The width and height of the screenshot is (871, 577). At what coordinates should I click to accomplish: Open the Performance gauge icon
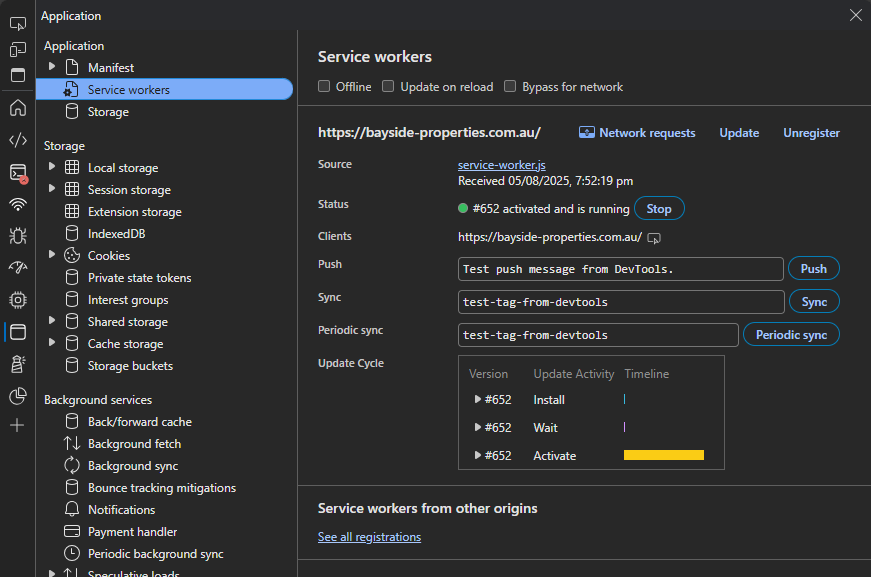tap(18, 268)
